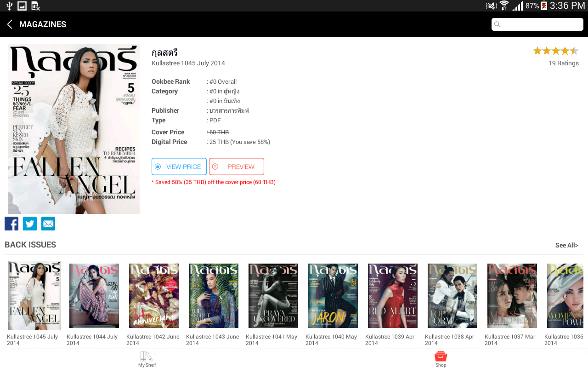Tap the battery status icon
The image size is (588, 368).
pyautogui.click(x=544, y=6)
